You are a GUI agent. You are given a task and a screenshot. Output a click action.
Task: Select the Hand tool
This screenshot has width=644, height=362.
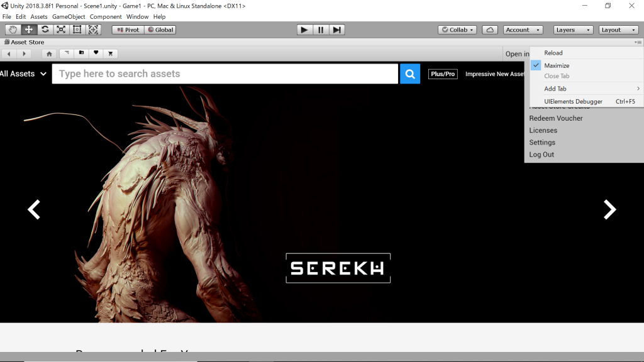(x=13, y=30)
